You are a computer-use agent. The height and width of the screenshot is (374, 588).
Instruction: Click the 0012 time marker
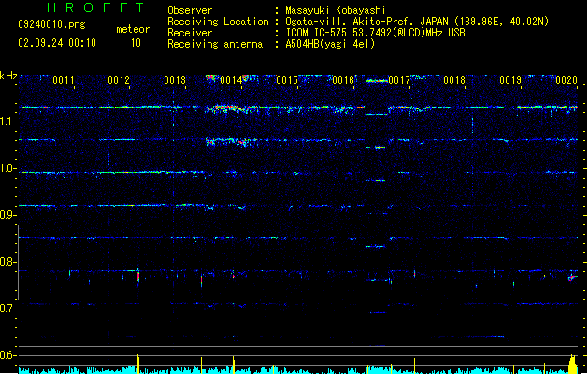coord(119,80)
